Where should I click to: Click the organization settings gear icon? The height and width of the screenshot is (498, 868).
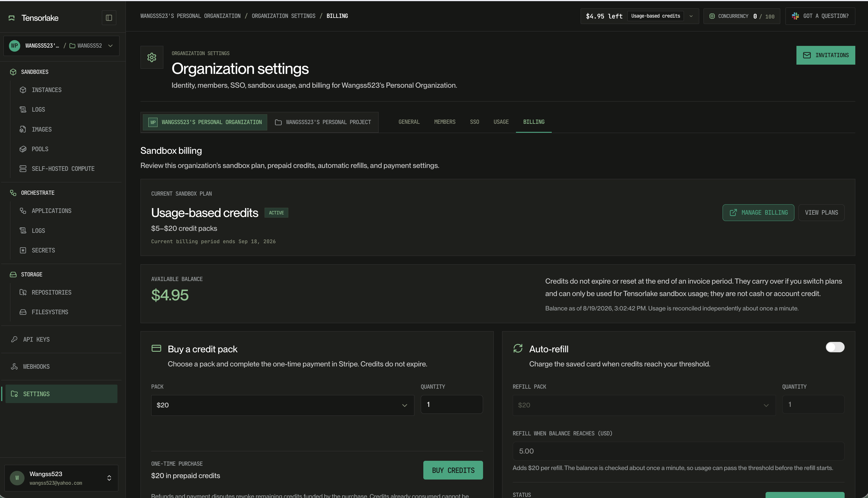152,57
